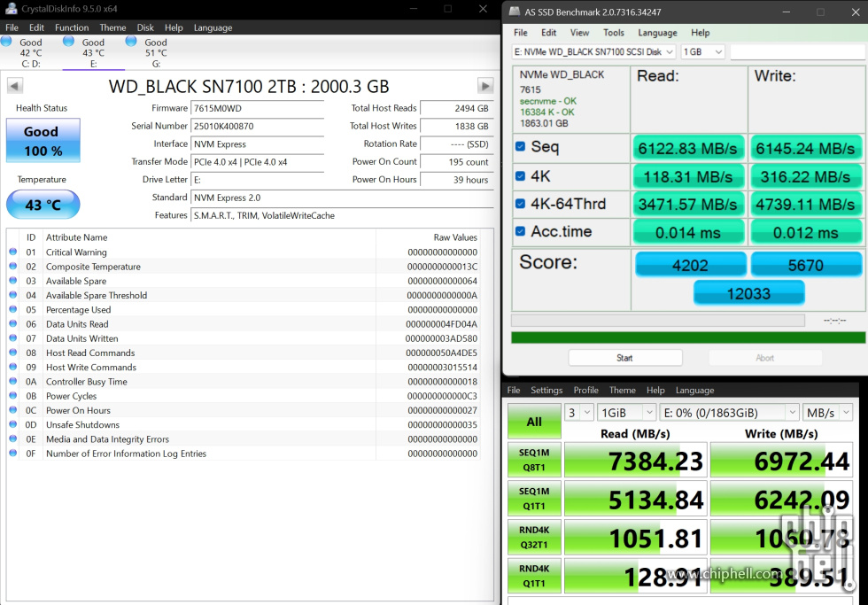Uncheck the Acc.time test checkbox
The image size is (868, 605).
pos(521,231)
